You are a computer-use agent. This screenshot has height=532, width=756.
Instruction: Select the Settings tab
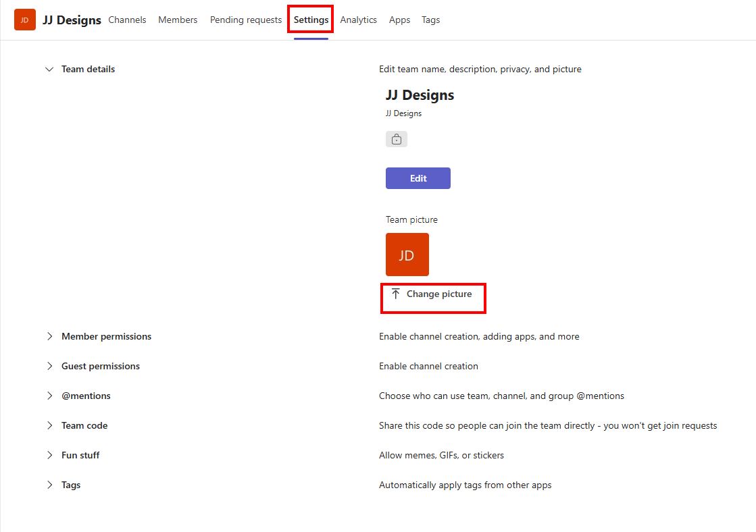click(311, 20)
